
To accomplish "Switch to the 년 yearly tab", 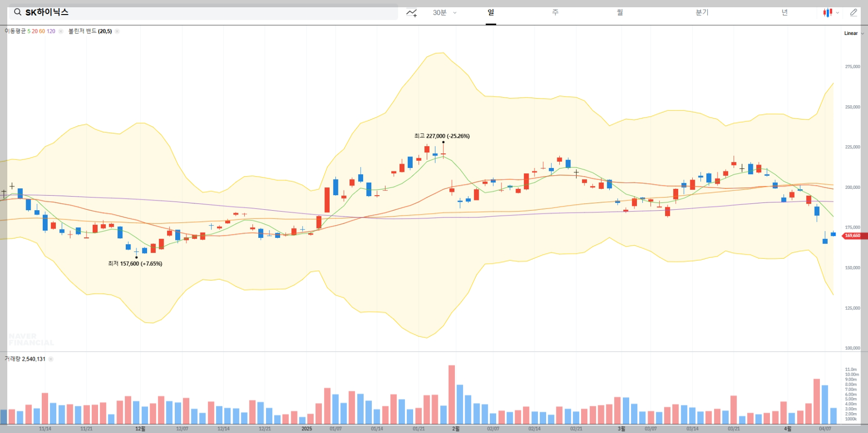I will [785, 13].
